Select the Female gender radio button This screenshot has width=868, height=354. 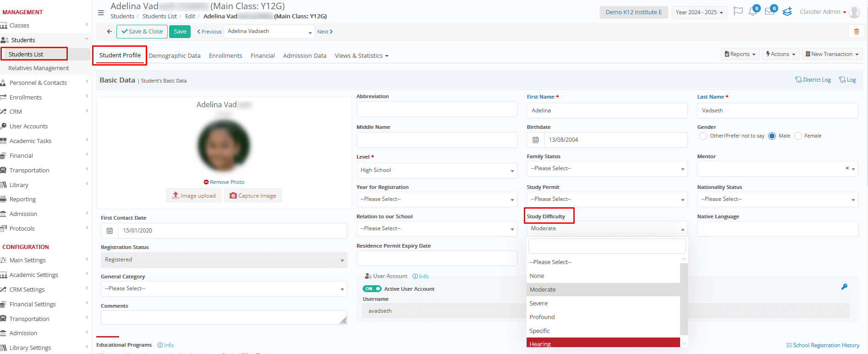pyautogui.click(x=798, y=136)
